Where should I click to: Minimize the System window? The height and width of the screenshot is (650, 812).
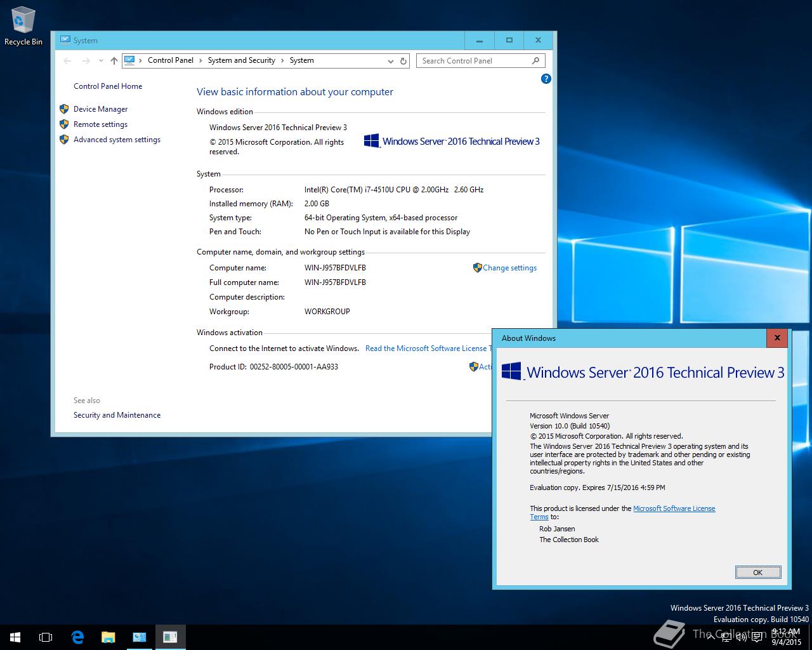click(480, 40)
